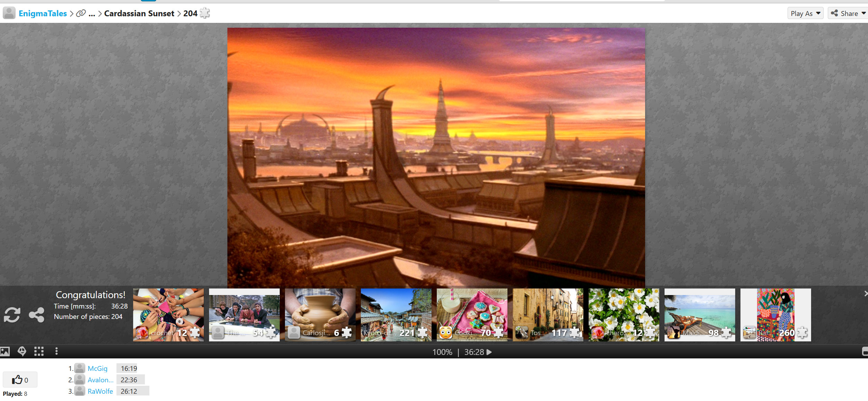Click McGig's avatar in the leaderboard
868x401 pixels.
[80, 368]
